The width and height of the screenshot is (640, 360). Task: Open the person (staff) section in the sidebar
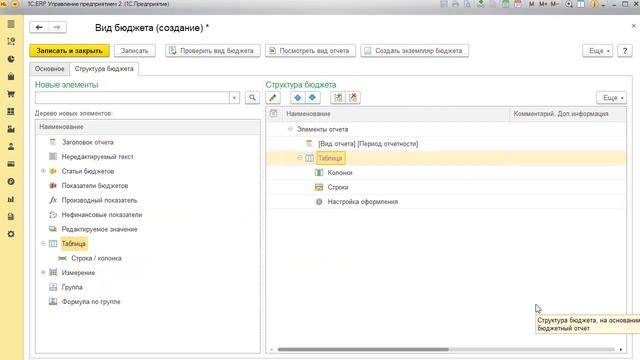click(x=11, y=147)
